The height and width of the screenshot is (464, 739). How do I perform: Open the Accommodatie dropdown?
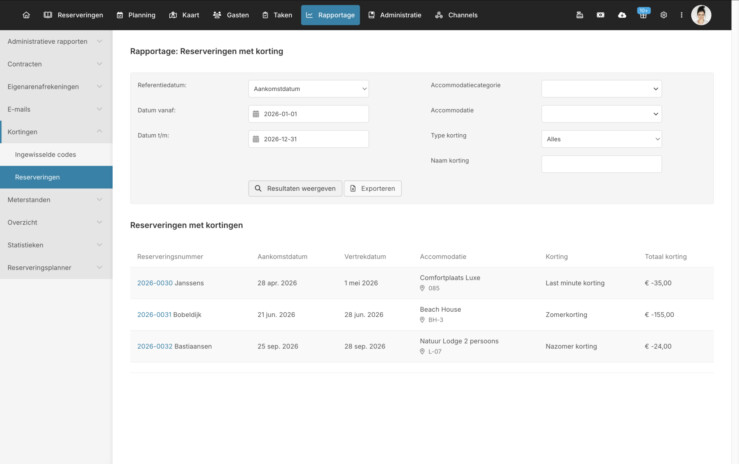pyautogui.click(x=601, y=114)
